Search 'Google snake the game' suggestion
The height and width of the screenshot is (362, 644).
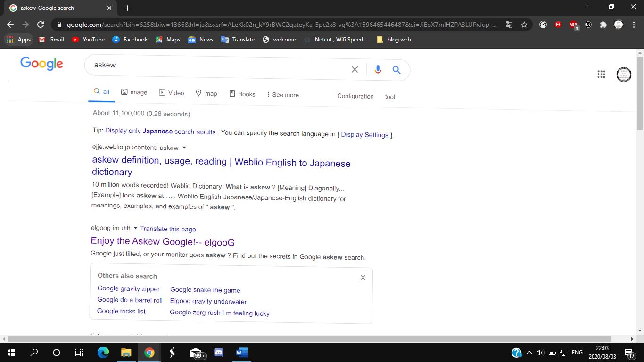point(205,290)
